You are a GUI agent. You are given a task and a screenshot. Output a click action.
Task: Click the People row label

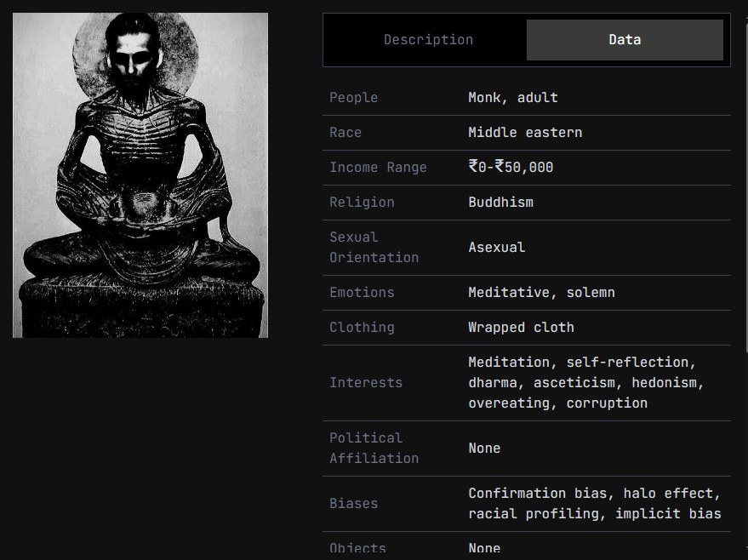click(353, 98)
